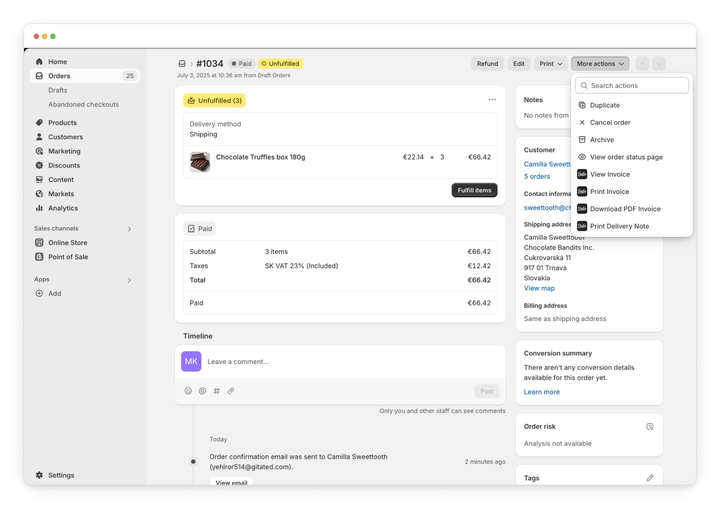
Task: Click the Analytics bar chart icon
Action: 39,208
